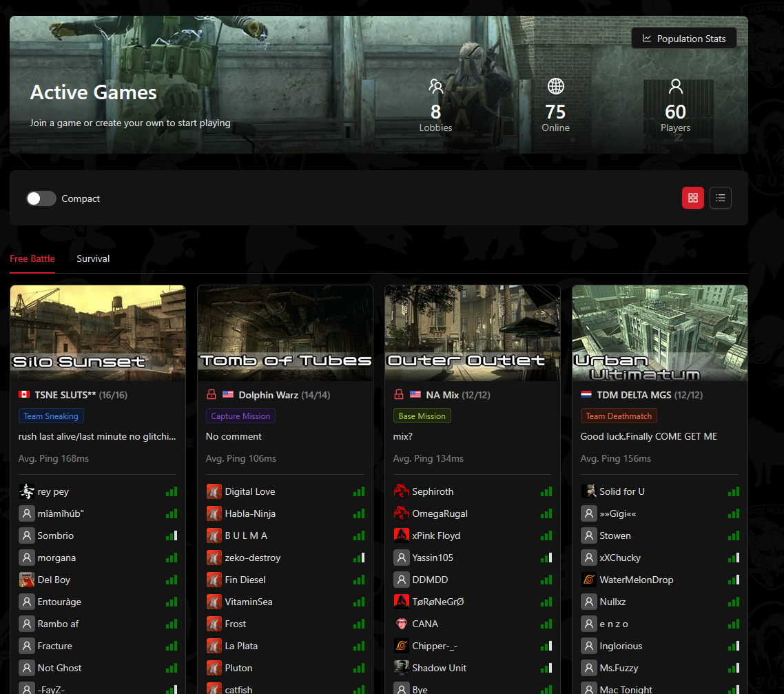The height and width of the screenshot is (694, 784).
Task: Click WaterMelonDrop's avatar icon
Action: click(x=588, y=580)
